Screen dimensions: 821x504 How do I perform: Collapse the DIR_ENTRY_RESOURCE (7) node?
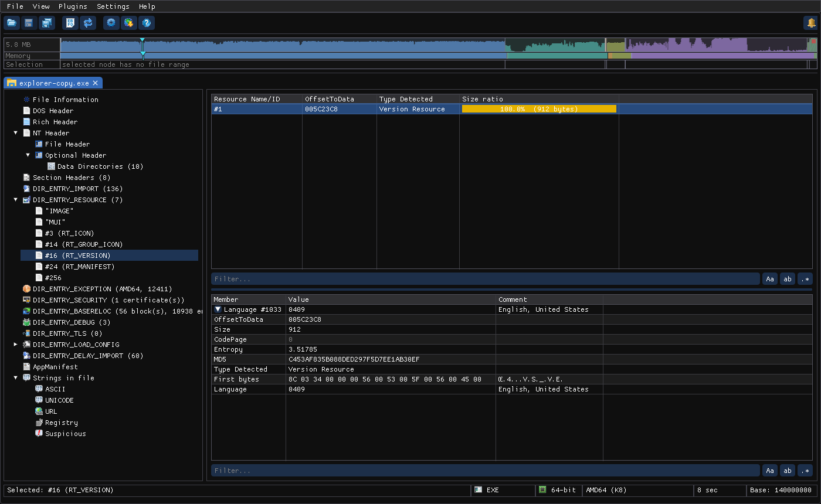(16, 200)
